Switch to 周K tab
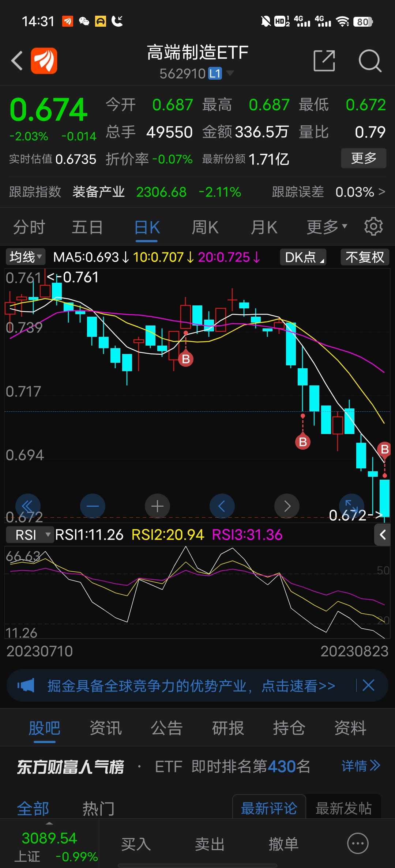395x868 pixels. coord(205,227)
